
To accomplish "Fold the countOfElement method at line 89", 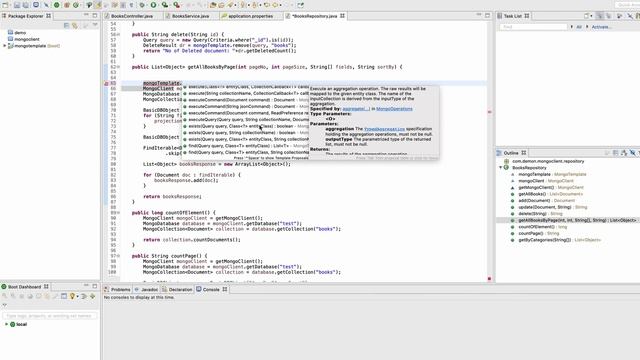I will (118, 213).
